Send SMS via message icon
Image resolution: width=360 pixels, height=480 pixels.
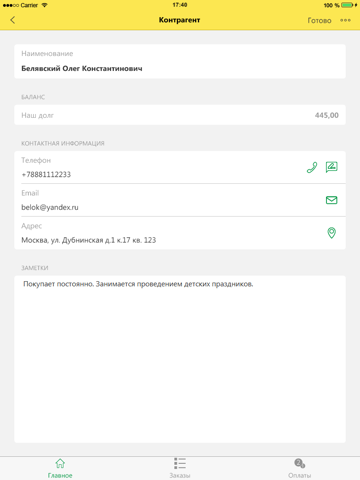(x=332, y=167)
